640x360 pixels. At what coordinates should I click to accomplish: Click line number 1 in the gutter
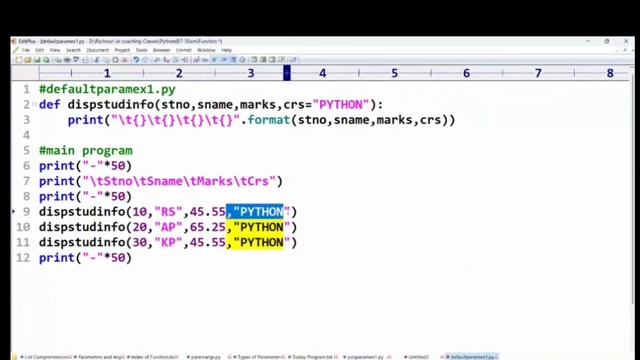(x=26, y=89)
